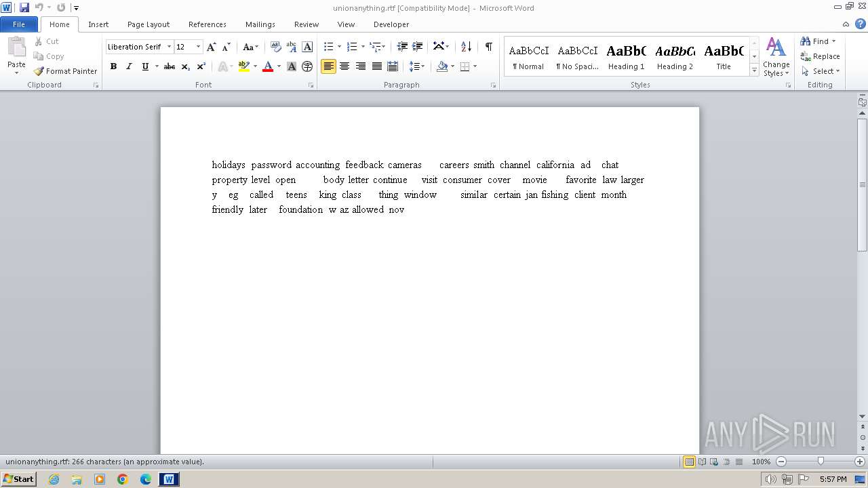The image size is (868, 488).
Task: Open the File tab
Action: [x=19, y=24]
